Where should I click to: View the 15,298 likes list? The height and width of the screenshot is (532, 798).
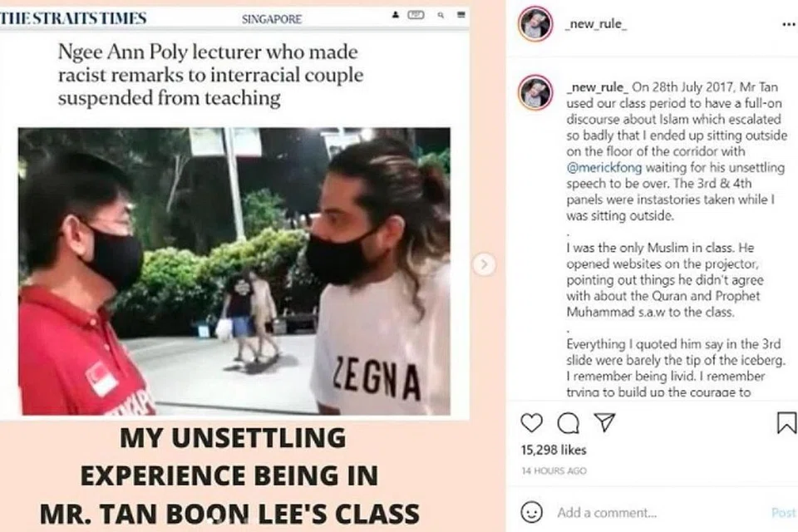pos(554,450)
